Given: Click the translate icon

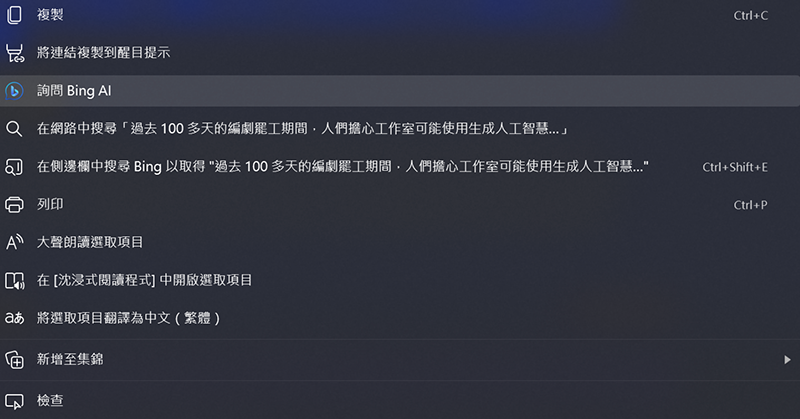Looking at the screenshot, I should 14,318.
